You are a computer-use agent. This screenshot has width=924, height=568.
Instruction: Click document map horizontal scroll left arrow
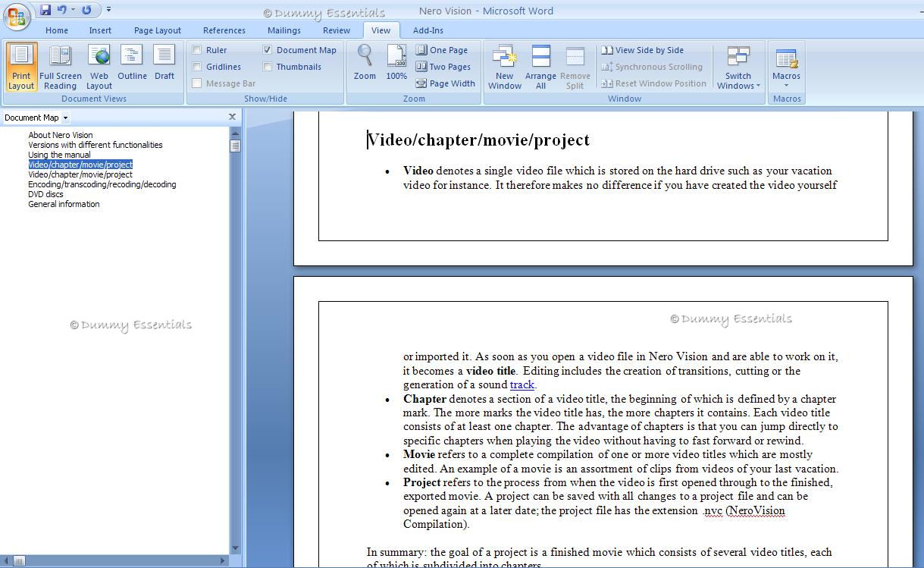pos(6,560)
